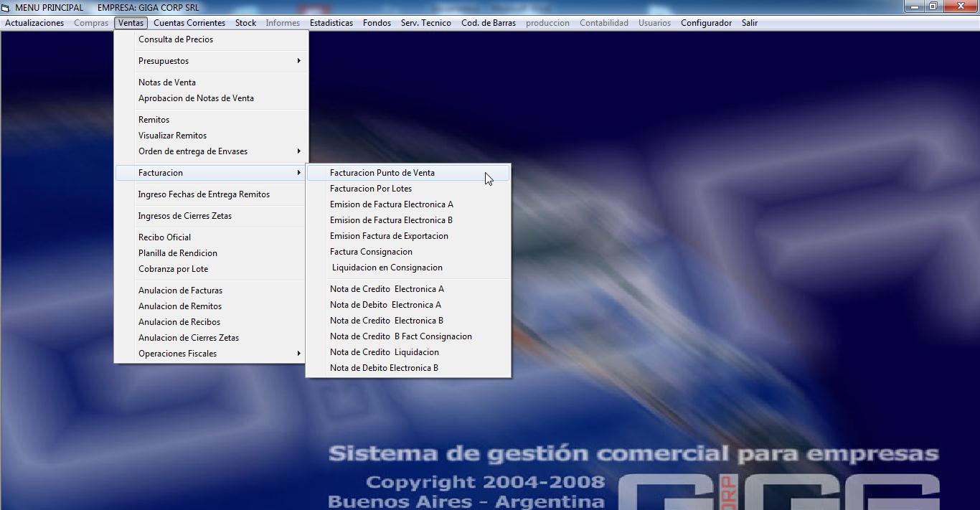Select Cobranza por Lote

[x=212, y=269]
